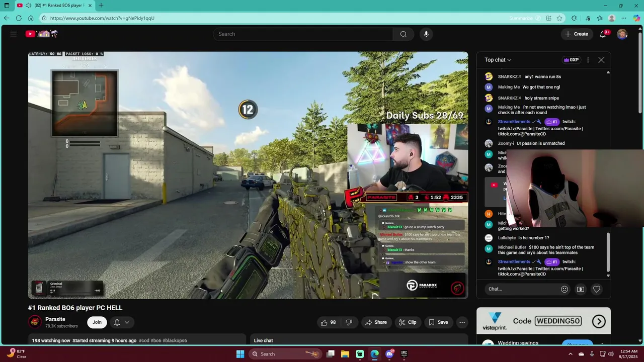This screenshot has width=644, height=362.
Task: Open more actions ellipsis under video
Action: click(x=462, y=322)
